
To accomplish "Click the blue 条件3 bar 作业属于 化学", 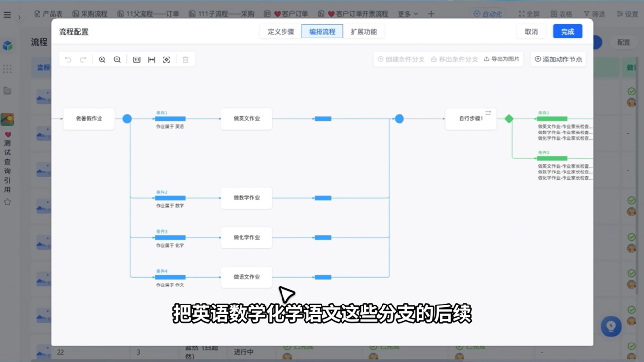I will click(x=170, y=237).
